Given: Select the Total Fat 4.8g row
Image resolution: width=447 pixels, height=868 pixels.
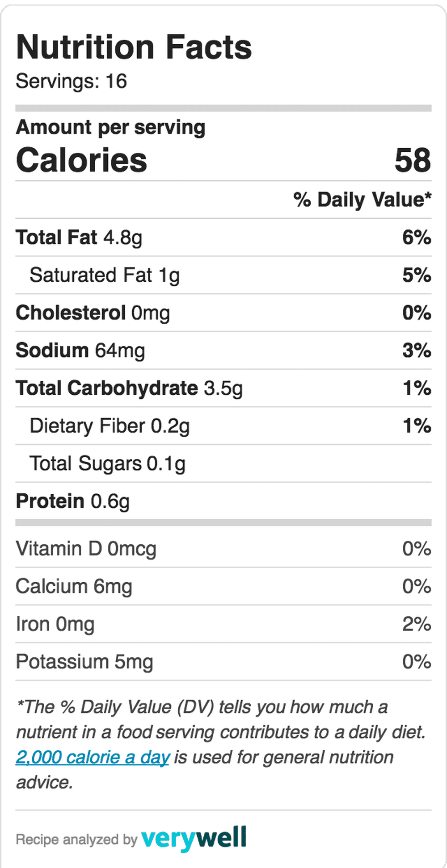Looking at the screenshot, I should [223, 237].
